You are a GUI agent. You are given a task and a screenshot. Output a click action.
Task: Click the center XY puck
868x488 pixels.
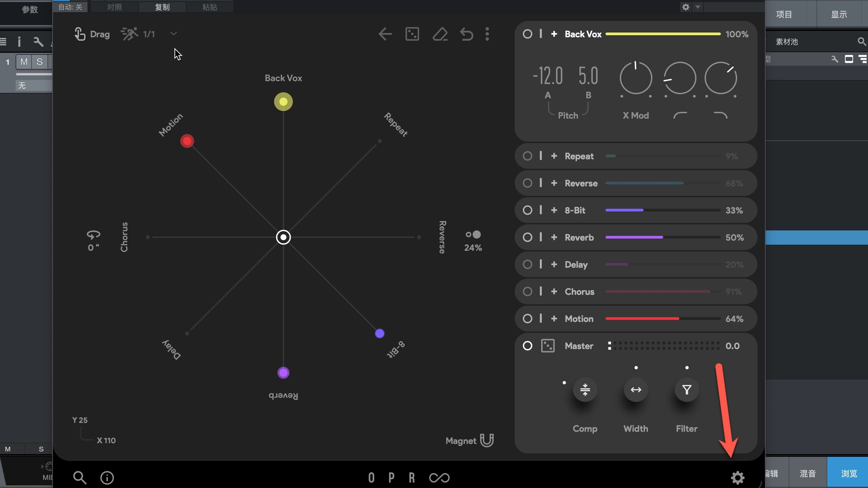pyautogui.click(x=283, y=237)
